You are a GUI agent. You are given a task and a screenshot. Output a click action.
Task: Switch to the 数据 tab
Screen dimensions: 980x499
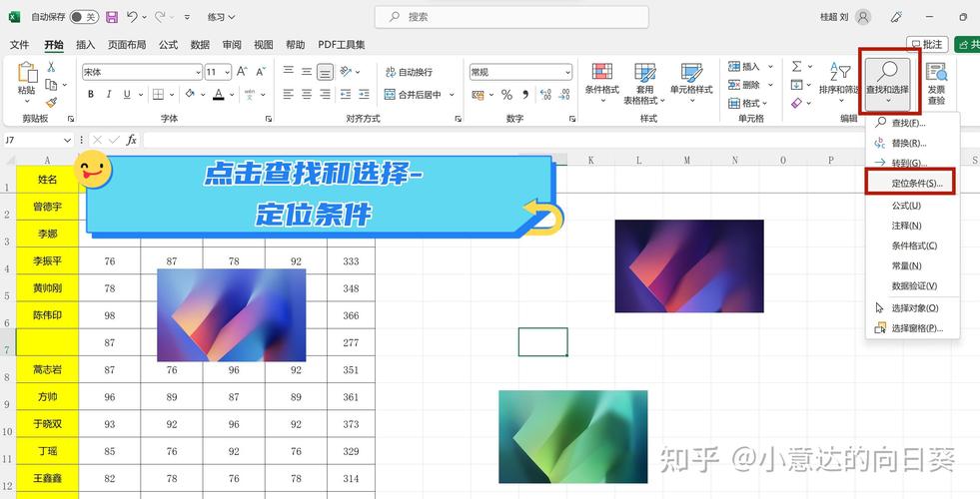click(200, 45)
